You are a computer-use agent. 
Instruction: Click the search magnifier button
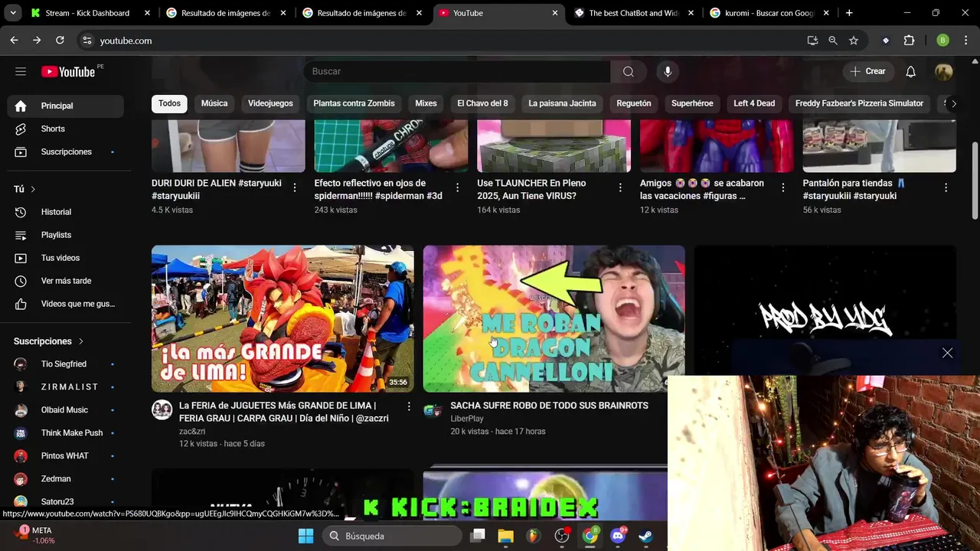pos(629,71)
